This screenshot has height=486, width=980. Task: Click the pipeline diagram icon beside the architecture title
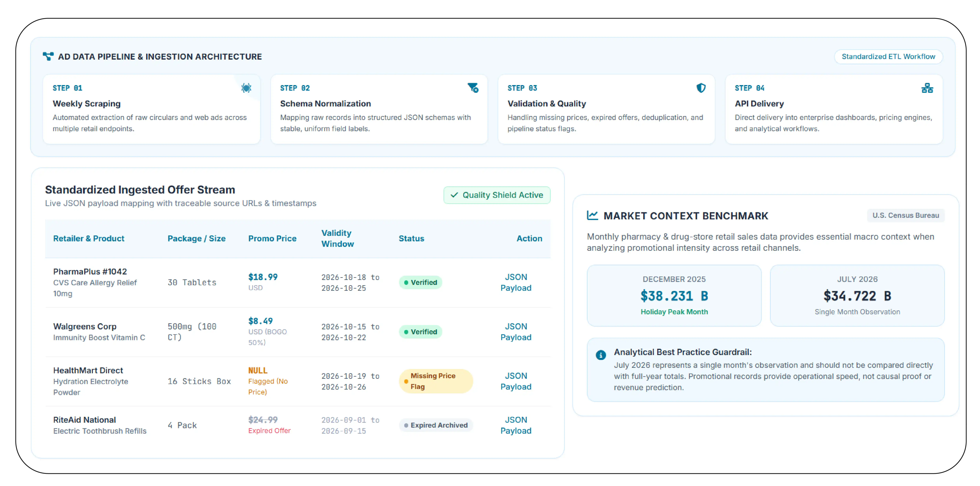pyautogui.click(x=48, y=56)
